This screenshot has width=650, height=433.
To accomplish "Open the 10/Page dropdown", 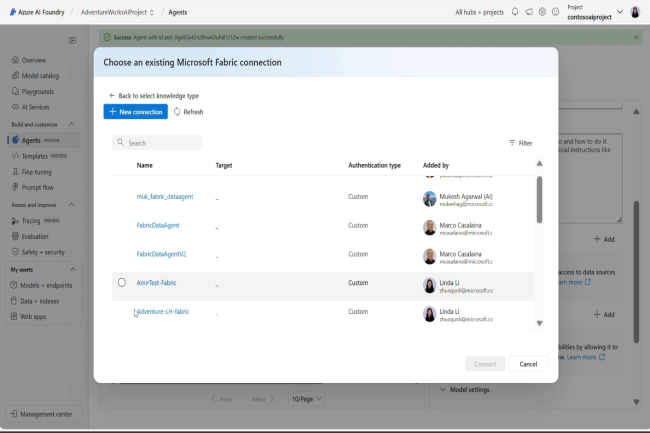I will click(x=306, y=399).
